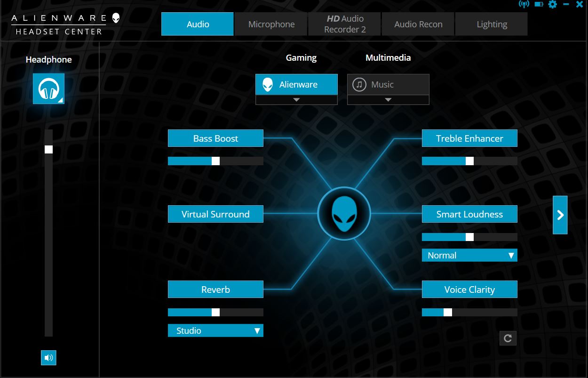Switch to the Microphone tab
The width and height of the screenshot is (588, 378).
[x=271, y=24]
